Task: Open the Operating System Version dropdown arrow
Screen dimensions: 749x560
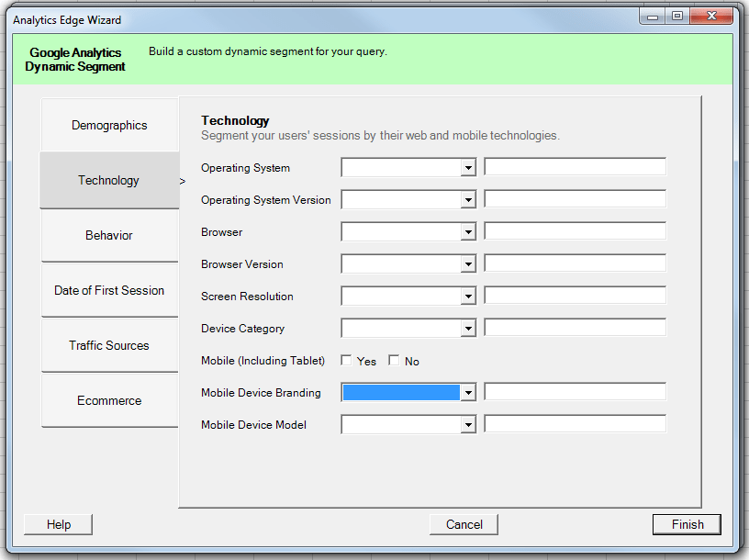Action: pos(467,200)
